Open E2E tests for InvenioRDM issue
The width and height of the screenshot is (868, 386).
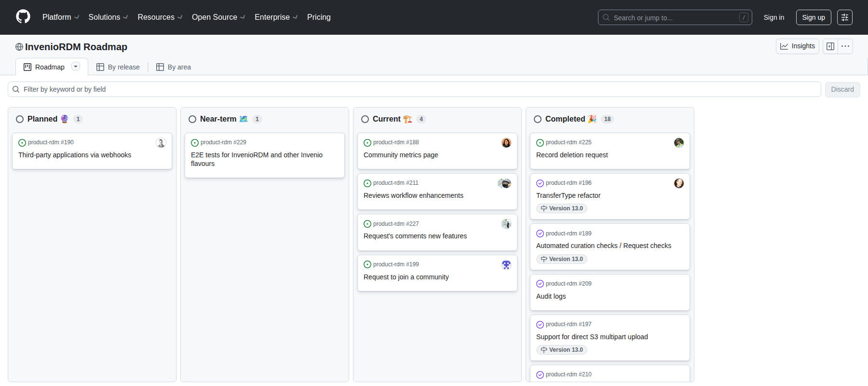[257, 159]
